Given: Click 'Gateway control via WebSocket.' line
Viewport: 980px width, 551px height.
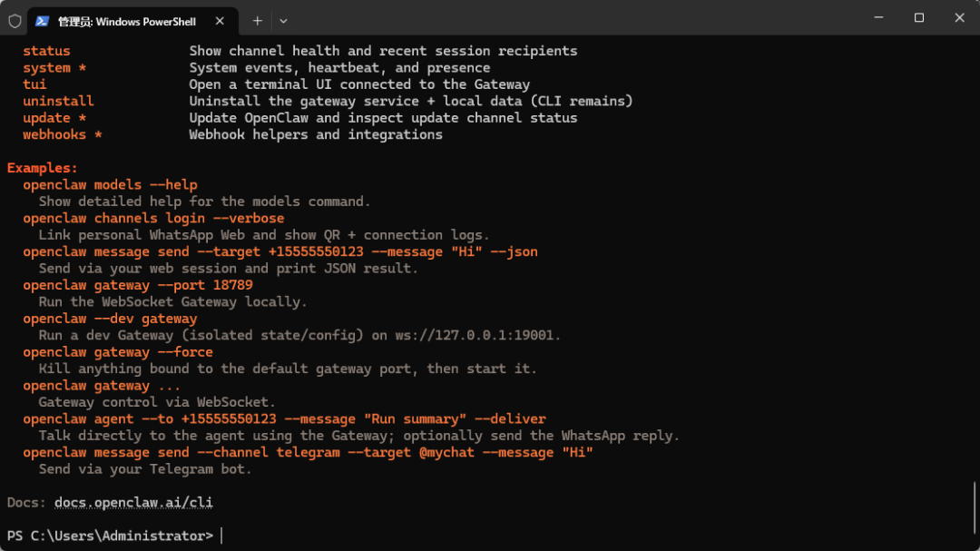Looking at the screenshot, I should tap(157, 403).
